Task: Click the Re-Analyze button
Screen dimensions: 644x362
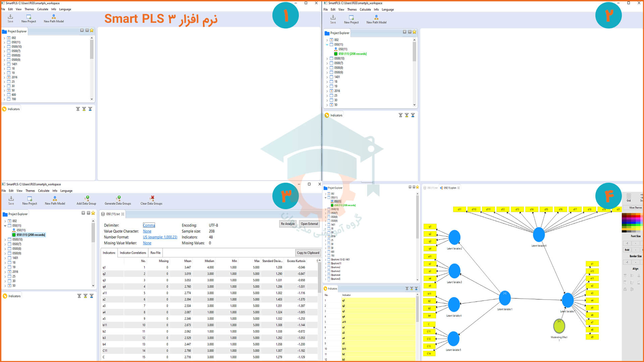Action: (x=287, y=224)
